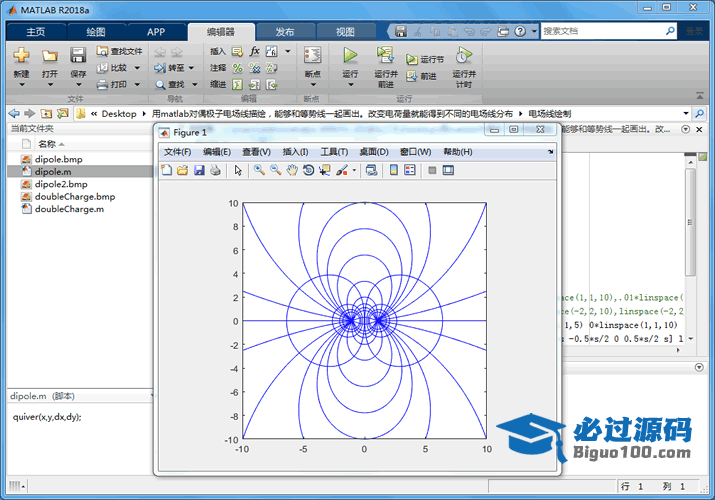Open the brush color dropdown arrow
The width and height of the screenshot is (715, 500).
(354, 171)
